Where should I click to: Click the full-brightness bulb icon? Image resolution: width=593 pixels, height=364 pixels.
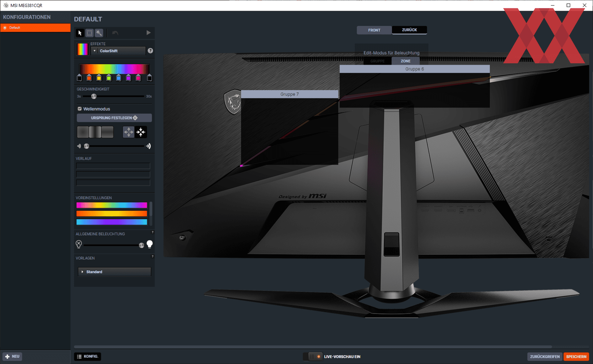[x=149, y=244]
